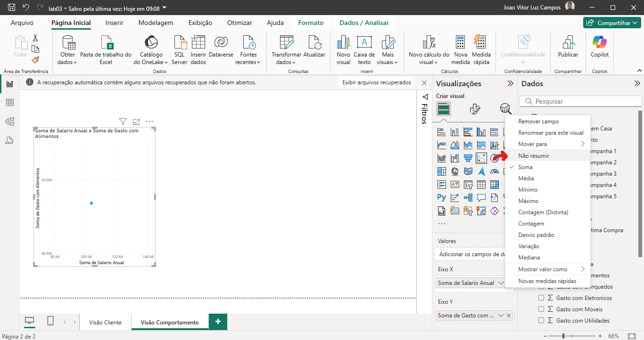The height and width of the screenshot is (340, 644).
Task: Switch to Report view in left sidebar
Action: pos(9,84)
